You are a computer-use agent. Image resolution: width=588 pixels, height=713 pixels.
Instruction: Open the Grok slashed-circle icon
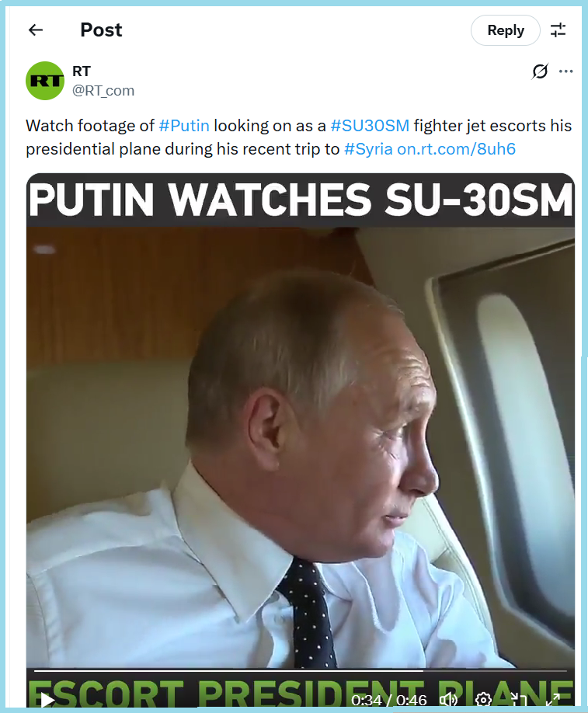point(540,71)
